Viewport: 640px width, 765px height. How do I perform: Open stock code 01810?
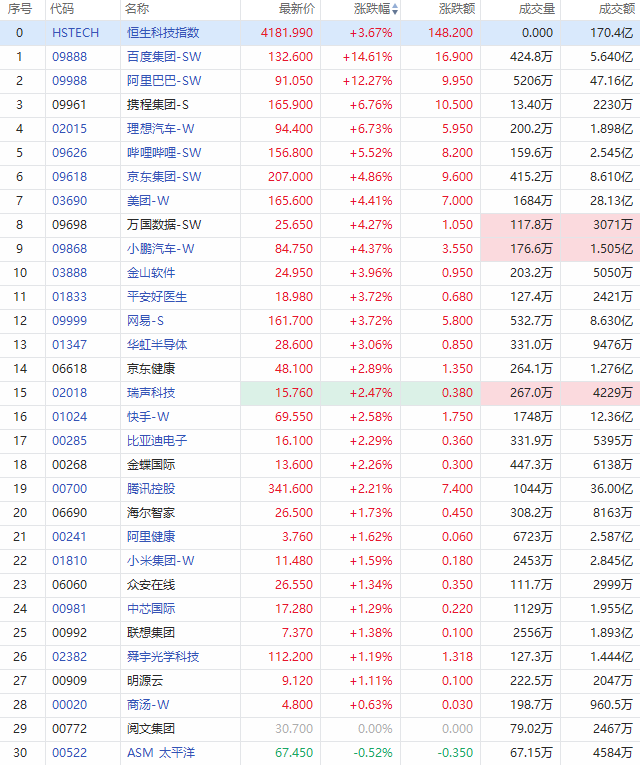(70, 561)
